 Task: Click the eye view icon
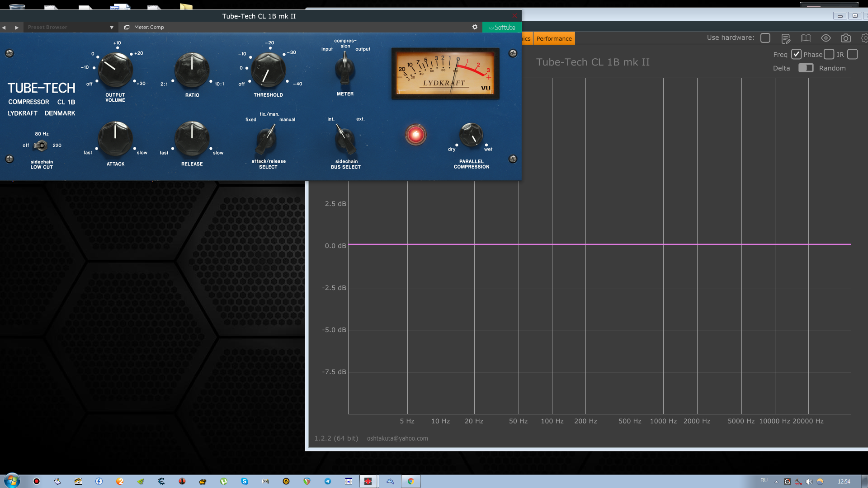click(826, 38)
